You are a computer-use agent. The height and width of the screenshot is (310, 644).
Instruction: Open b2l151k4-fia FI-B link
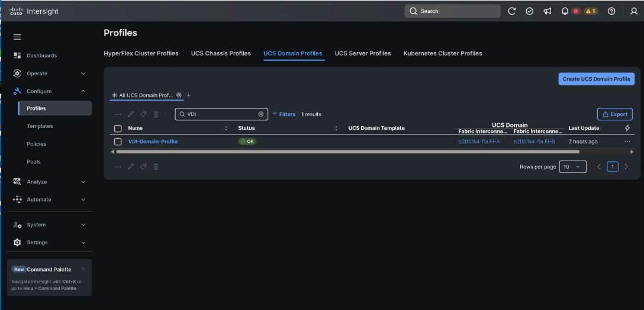click(534, 142)
